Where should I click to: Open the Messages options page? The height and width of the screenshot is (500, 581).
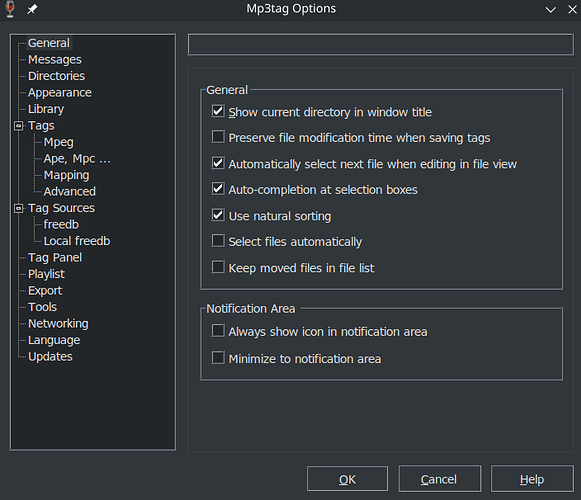point(55,60)
